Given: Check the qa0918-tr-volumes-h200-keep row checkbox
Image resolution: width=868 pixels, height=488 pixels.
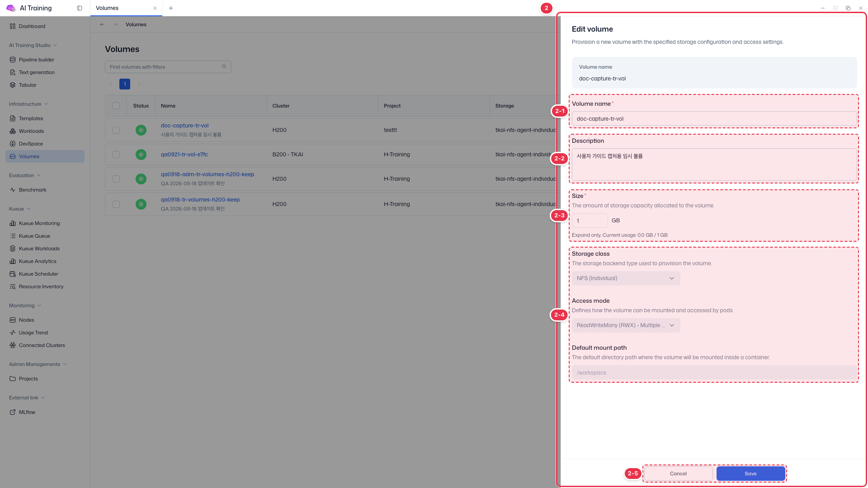Looking at the screenshot, I should (116, 204).
